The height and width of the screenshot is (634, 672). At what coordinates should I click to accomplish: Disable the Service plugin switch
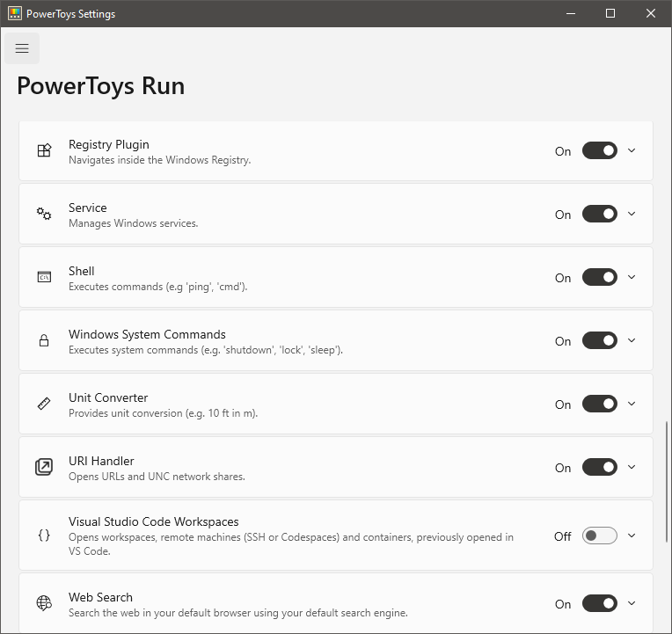[600, 214]
